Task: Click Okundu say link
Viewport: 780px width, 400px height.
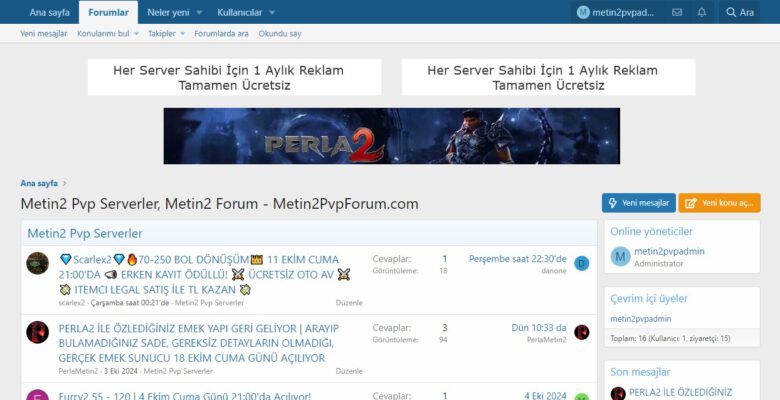Action: pyautogui.click(x=280, y=34)
